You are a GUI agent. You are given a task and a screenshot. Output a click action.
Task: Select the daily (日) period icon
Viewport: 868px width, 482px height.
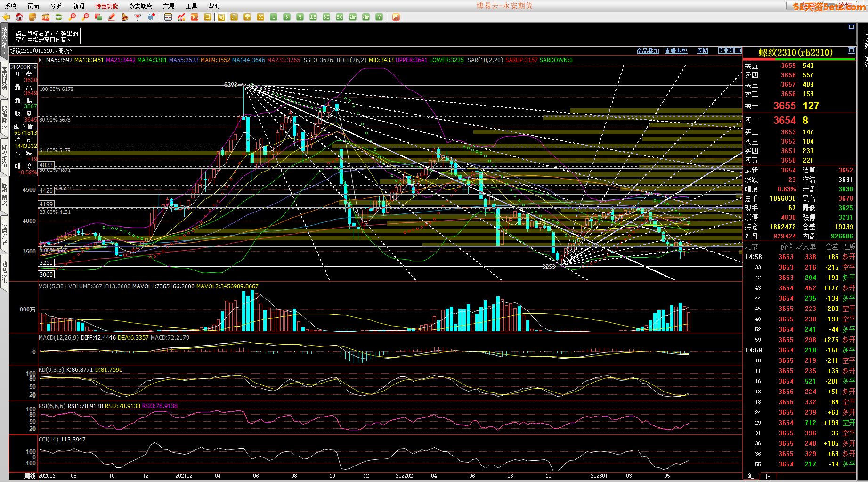point(208,17)
